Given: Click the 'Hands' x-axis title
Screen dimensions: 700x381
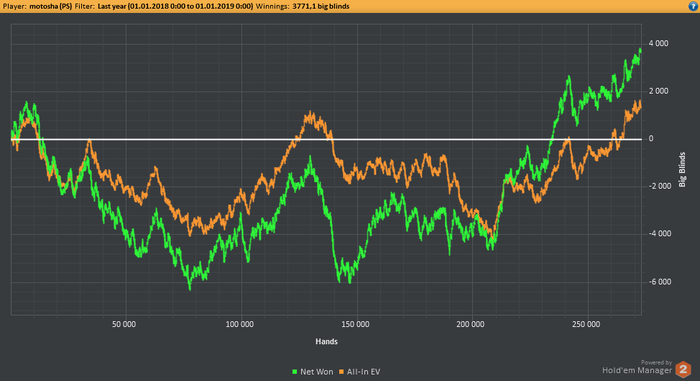Looking at the screenshot, I should [326, 341].
